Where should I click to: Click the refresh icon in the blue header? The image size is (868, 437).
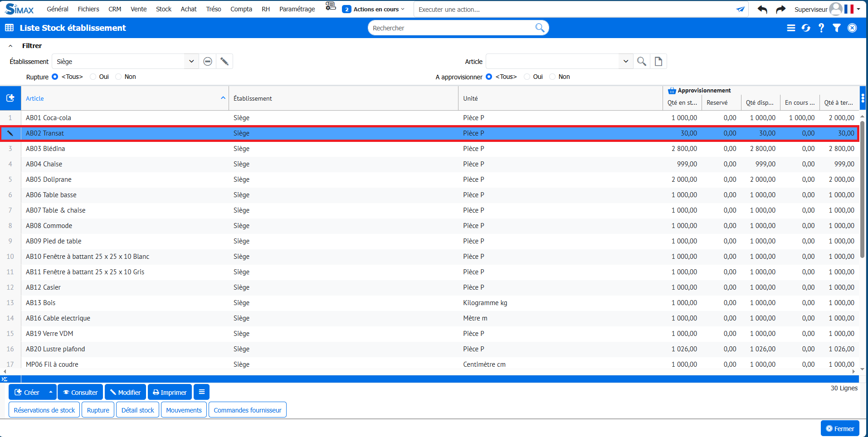click(806, 28)
